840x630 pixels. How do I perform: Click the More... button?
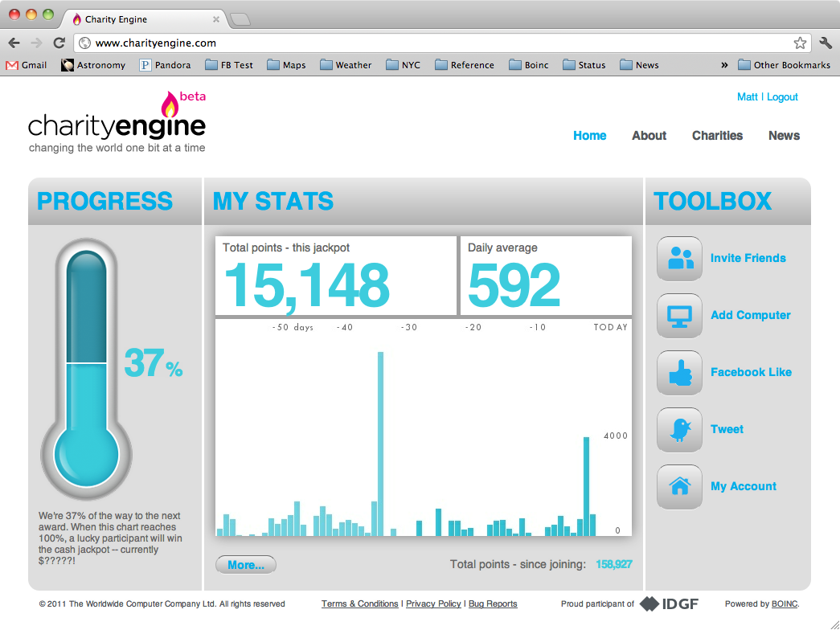(246, 565)
